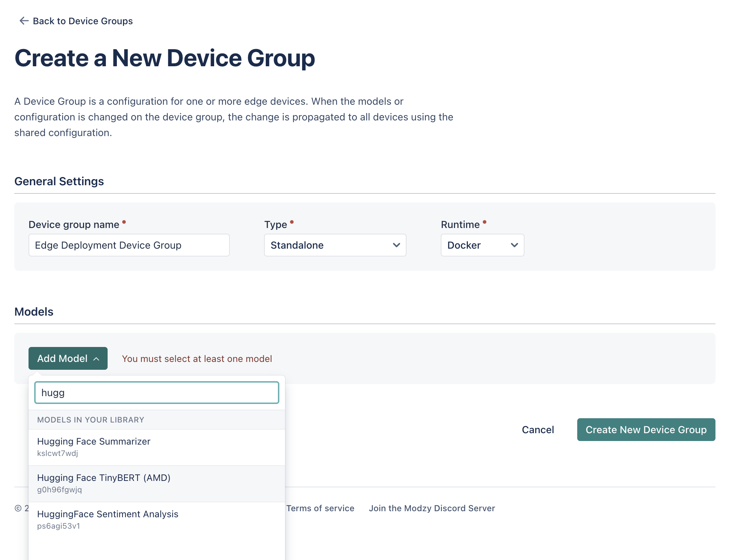The height and width of the screenshot is (560, 729).
Task: Click the Cancel button
Action: pos(538,430)
